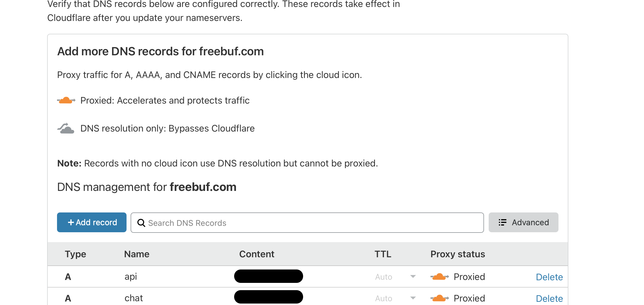Click the Proxy status column header

[x=458, y=254]
